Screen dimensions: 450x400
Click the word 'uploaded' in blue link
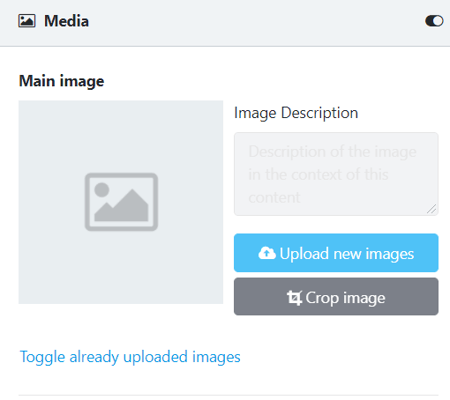point(155,357)
